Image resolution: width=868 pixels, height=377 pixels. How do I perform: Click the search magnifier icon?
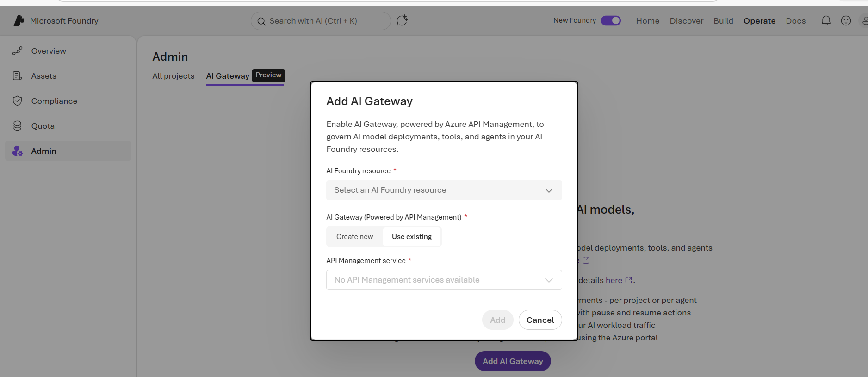(x=261, y=21)
